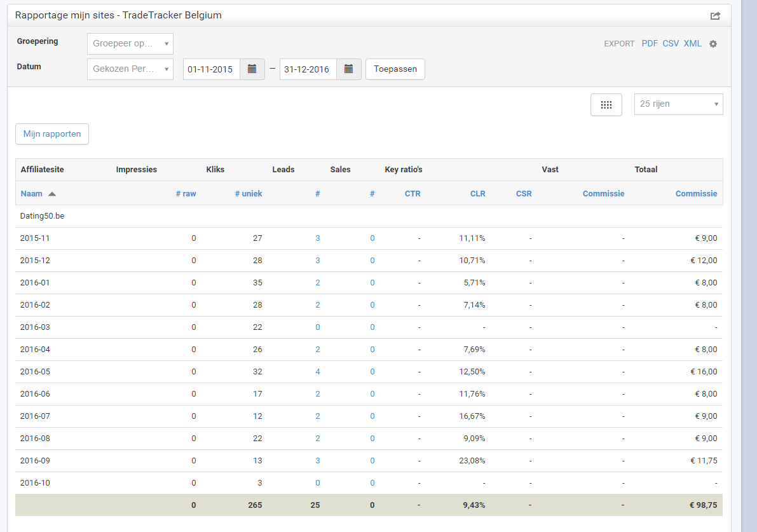Open sales count 0 for 2016-05
The height and width of the screenshot is (532, 757).
pos(372,371)
